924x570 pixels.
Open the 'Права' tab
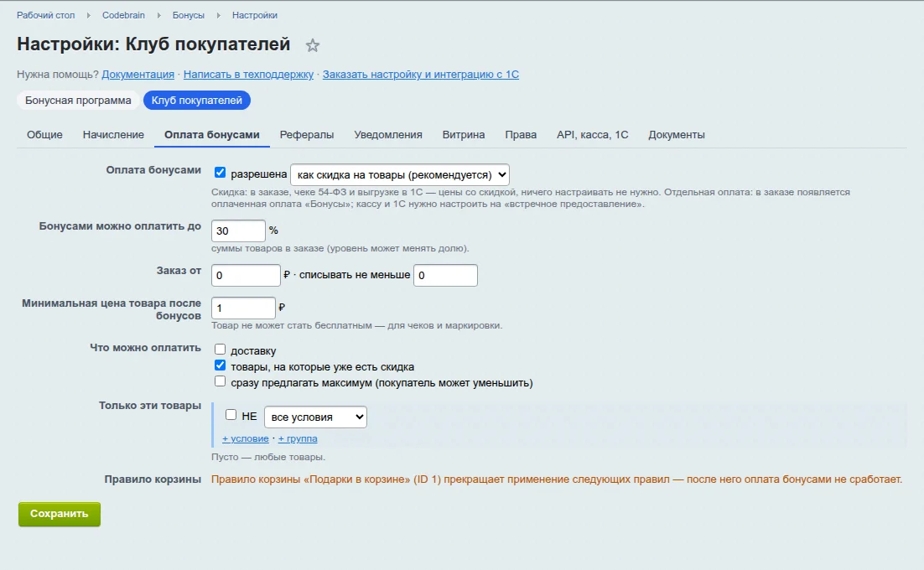click(521, 135)
